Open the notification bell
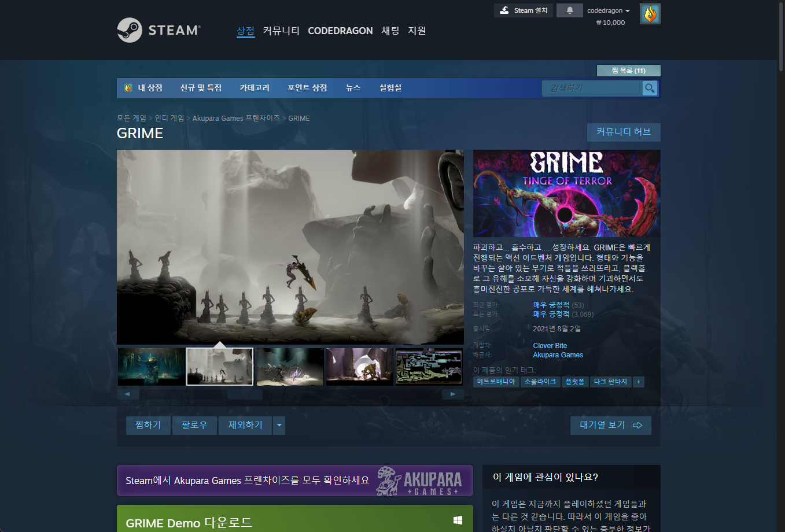This screenshot has width=785, height=532. pos(570,10)
